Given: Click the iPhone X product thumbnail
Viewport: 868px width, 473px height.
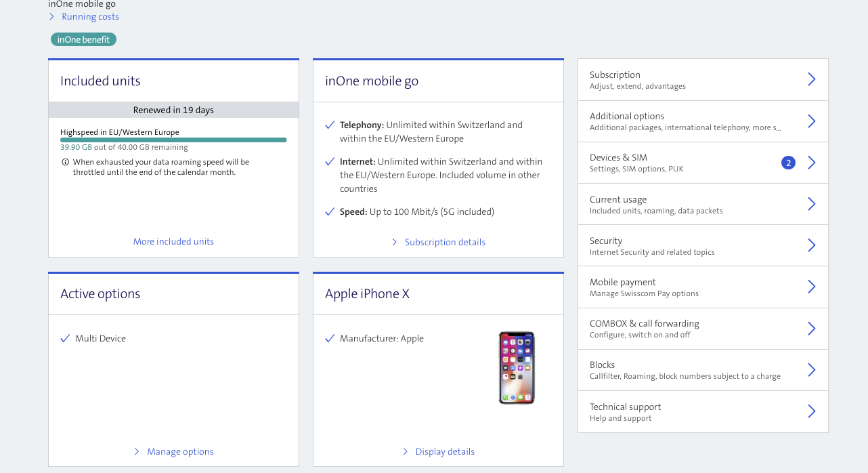Looking at the screenshot, I should coord(516,367).
